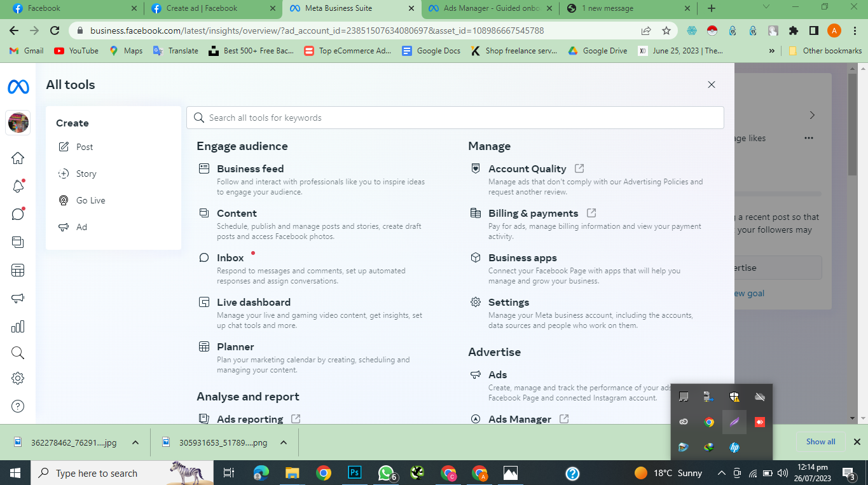Expand the right chevron on background card
Image resolution: width=868 pixels, height=485 pixels.
point(812,115)
